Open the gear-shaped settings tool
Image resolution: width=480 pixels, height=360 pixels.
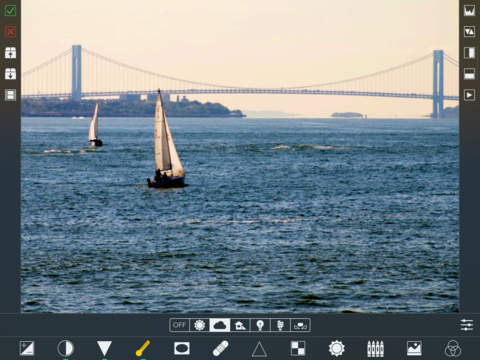pyautogui.click(x=337, y=349)
